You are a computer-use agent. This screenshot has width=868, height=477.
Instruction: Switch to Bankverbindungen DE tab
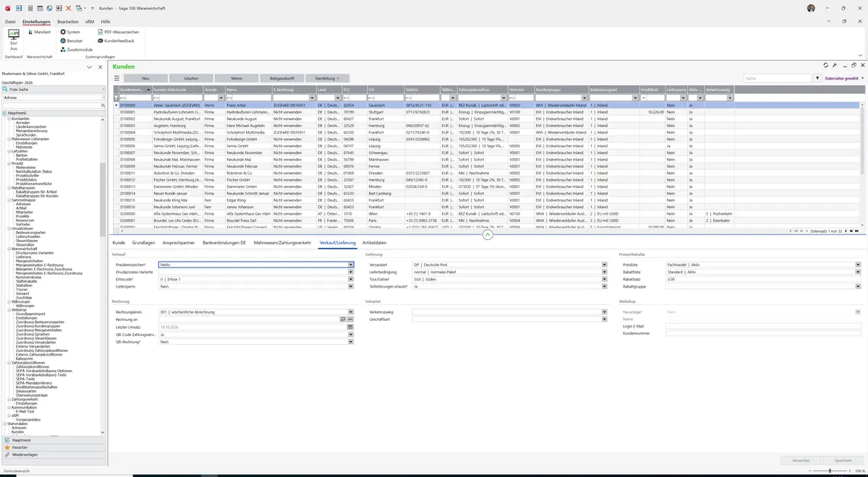(x=224, y=243)
